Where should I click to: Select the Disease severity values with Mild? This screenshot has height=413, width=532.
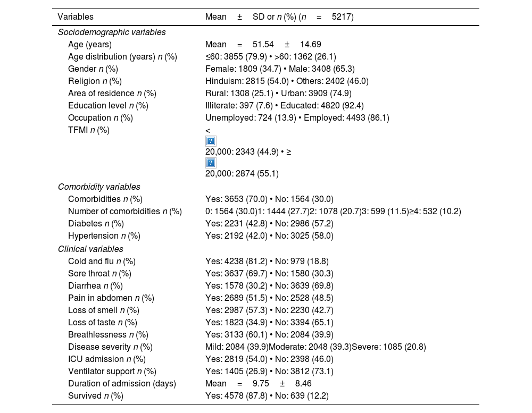(315, 347)
